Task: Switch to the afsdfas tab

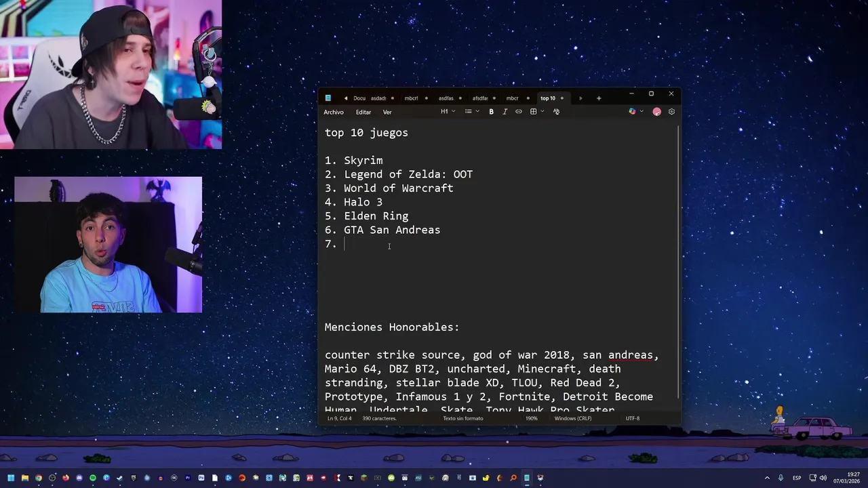Action: pos(480,98)
